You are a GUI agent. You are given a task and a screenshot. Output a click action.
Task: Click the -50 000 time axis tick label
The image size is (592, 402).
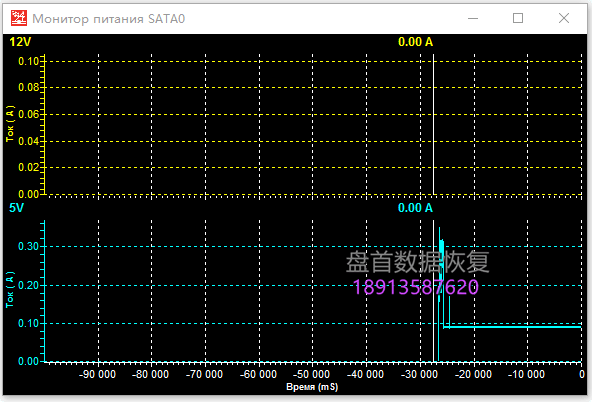[x=311, y=374]
